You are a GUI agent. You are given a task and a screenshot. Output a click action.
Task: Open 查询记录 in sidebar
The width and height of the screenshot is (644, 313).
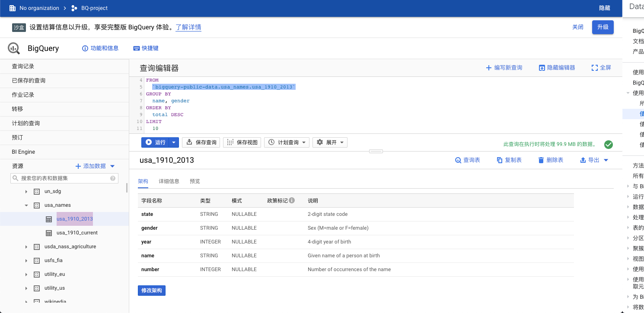pos(64,66)
